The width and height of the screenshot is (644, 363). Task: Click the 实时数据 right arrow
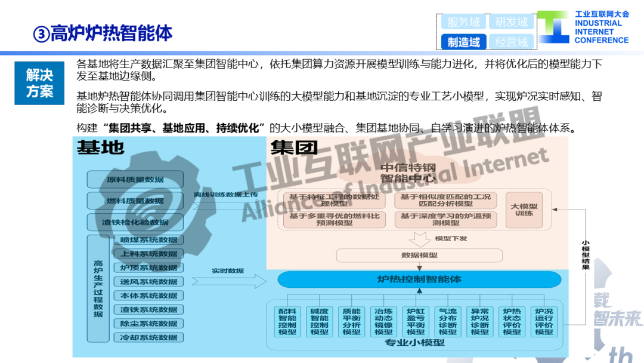(229, 281)
